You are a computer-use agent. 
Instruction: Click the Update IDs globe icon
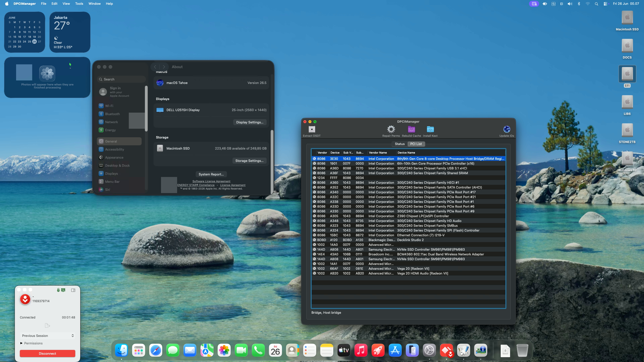(507, 129)
